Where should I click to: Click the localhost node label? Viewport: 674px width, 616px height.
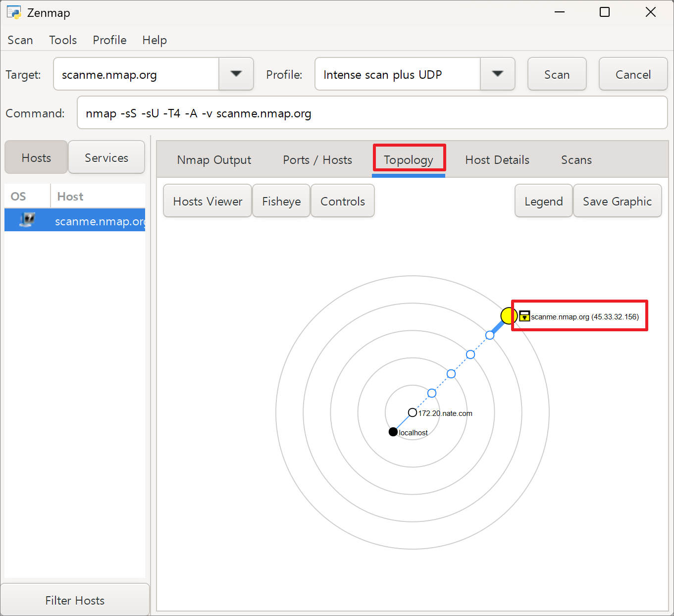click(x=414, y=433)
